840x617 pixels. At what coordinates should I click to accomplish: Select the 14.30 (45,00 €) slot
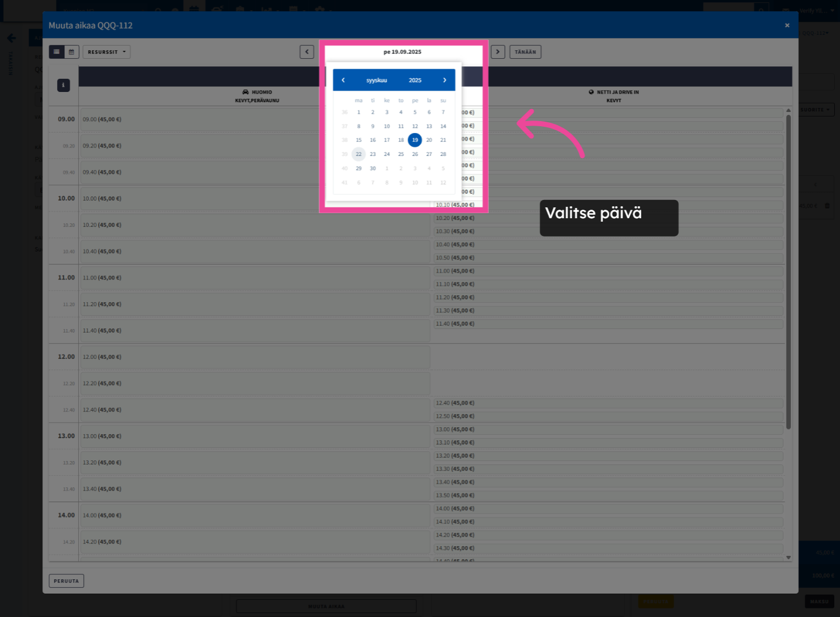coord(608,548)
